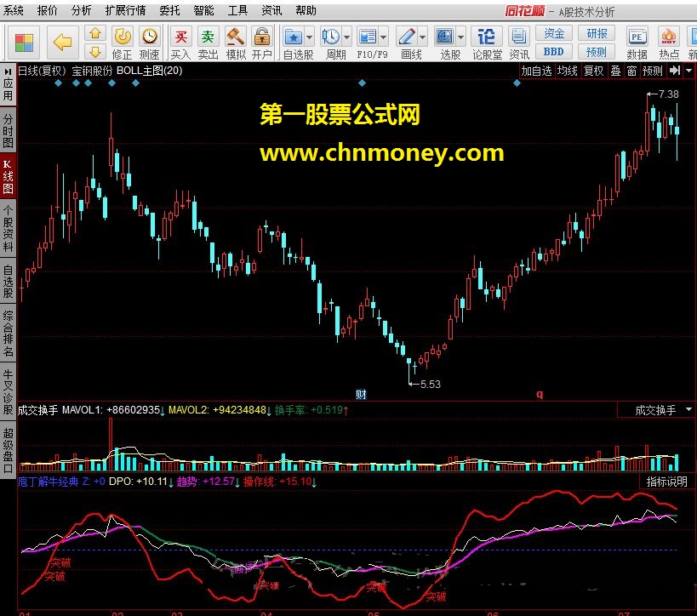Click the up arrow page button
697x616 pixels.
point(95,33)
